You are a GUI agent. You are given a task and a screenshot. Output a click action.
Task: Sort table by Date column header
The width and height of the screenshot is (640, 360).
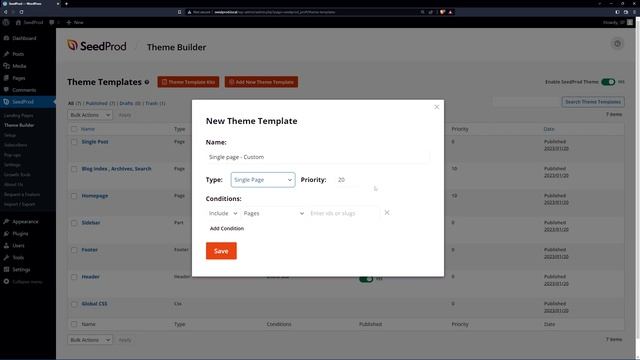pos(549,129)
